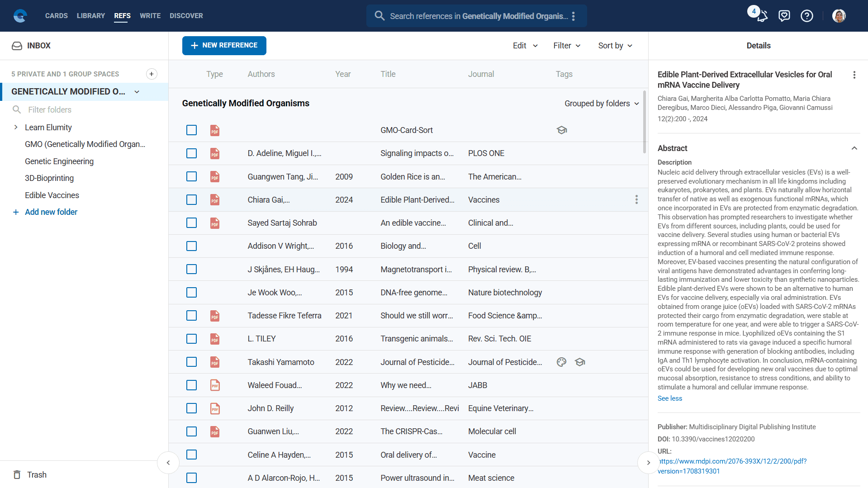Click graduation cap icon on GMO-Card-Sort row
This screenshot has width=868, height=488.
[x=562, y=130]
